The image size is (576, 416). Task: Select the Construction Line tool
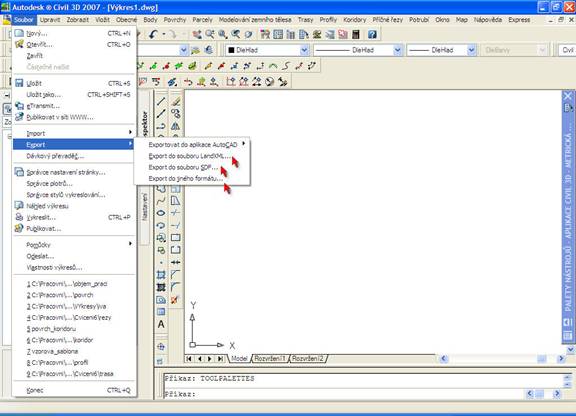(x=161, y=114)
